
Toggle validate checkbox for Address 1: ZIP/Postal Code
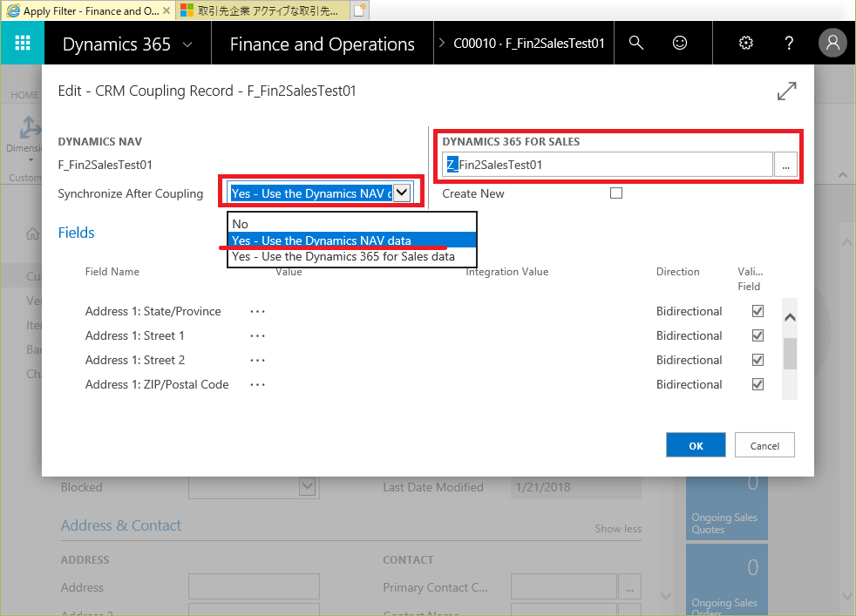pyautogui.click(x=757, y=384)
